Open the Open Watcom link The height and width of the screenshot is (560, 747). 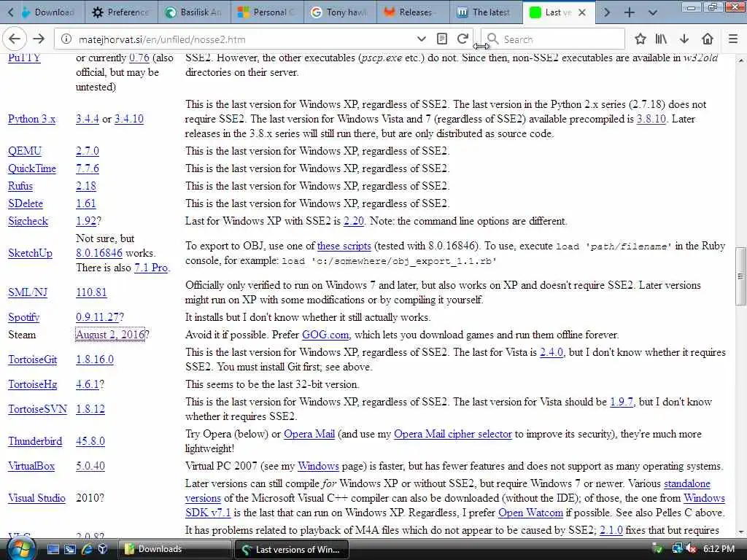click(x=530, y=513)
